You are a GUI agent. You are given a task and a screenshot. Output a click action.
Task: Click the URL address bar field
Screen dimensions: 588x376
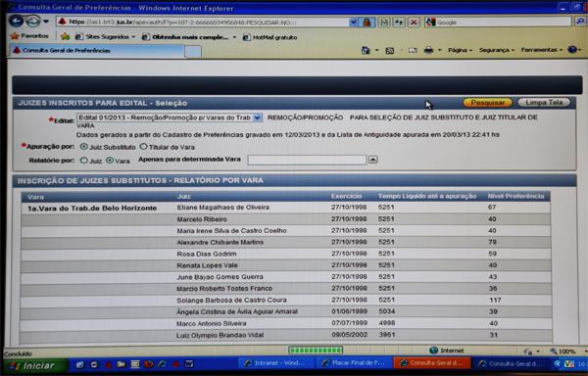click(203, 23)
